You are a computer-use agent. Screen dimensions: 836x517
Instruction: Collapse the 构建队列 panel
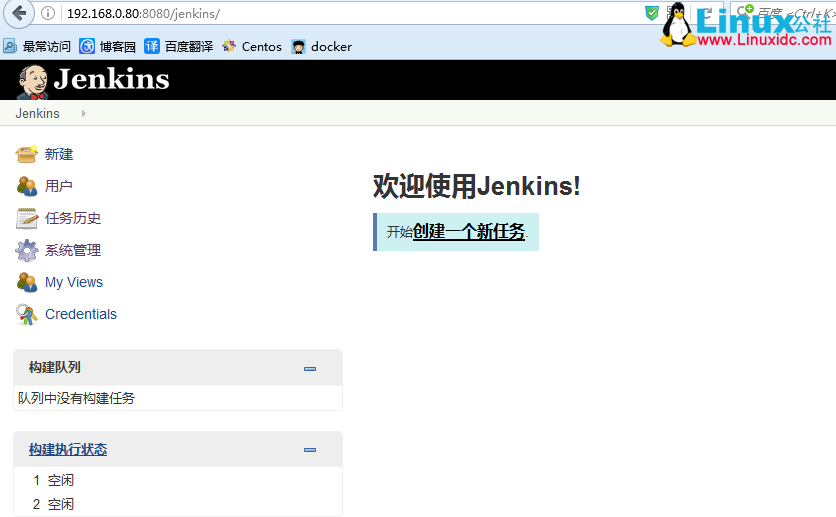coord(310,368)
